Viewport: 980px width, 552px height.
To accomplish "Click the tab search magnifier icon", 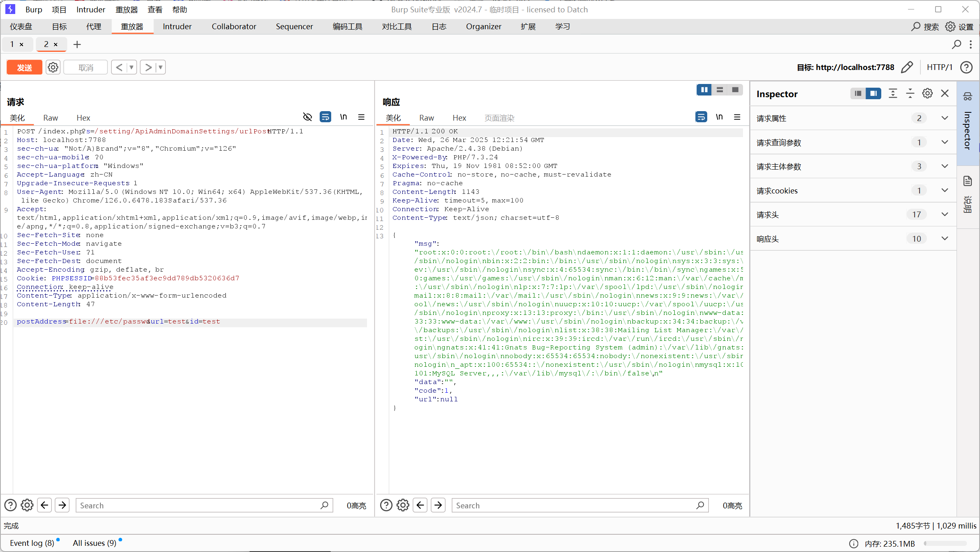I will coord(957,44).
